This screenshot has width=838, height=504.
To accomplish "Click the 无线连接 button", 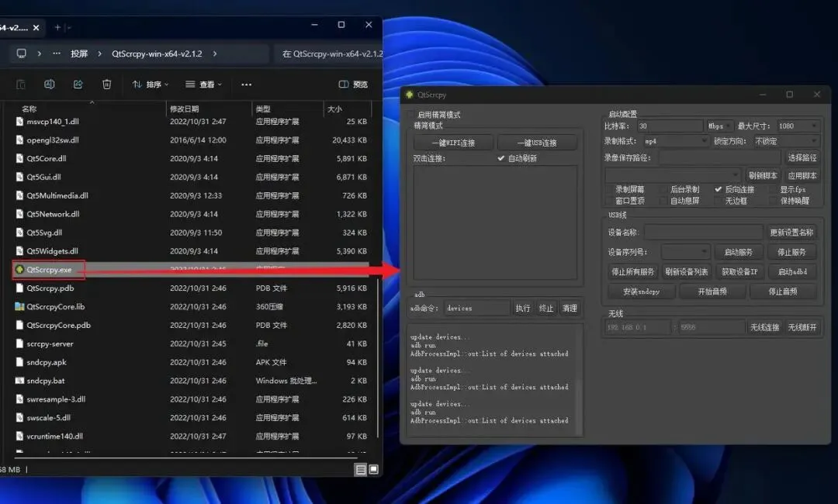I will click(x=765, y=327).
